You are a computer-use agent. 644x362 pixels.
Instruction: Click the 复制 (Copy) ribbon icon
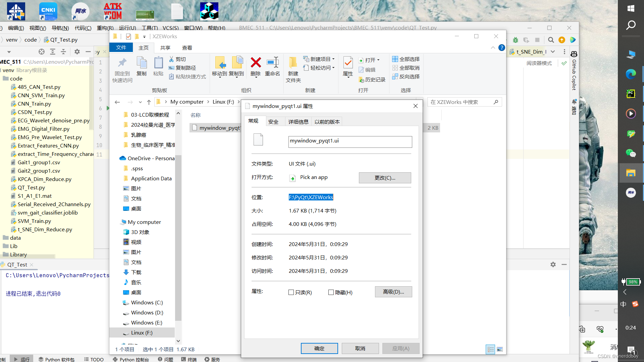tap(142, 66)
